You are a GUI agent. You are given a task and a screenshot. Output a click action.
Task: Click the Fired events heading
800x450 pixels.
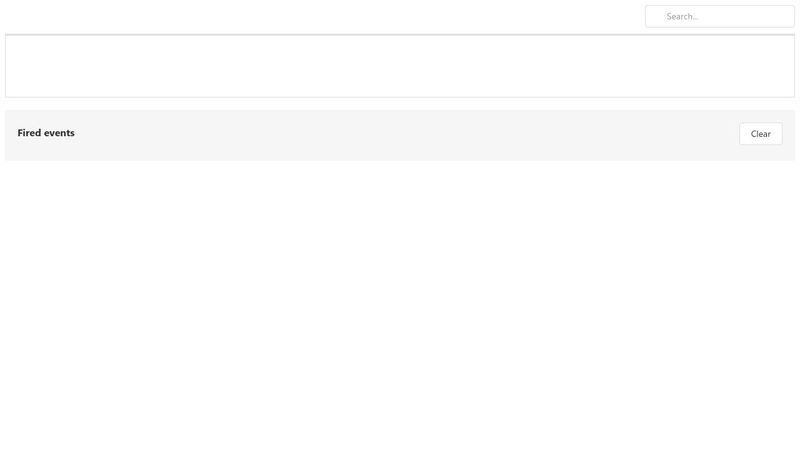(x=46, y=133)
